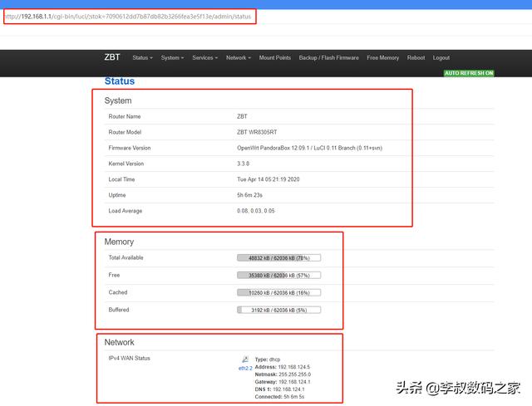Click the IPv4 WAN Status label
Viewport: 532px width, 406px height.
tap(130, 358)
